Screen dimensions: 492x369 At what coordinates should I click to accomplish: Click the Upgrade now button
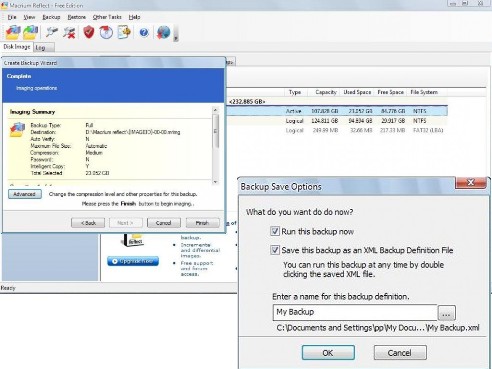(x=133, y=261)
